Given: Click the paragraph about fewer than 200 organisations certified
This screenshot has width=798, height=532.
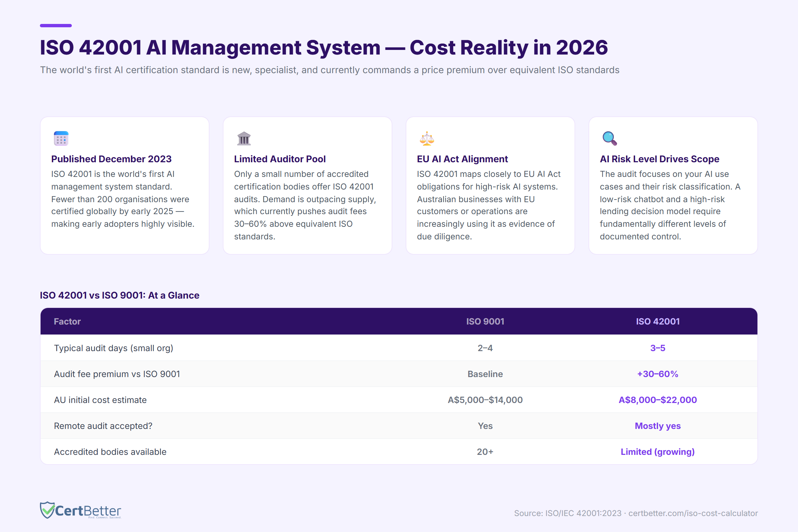Looking at the screenshot, I should click(x=123, y=199).
